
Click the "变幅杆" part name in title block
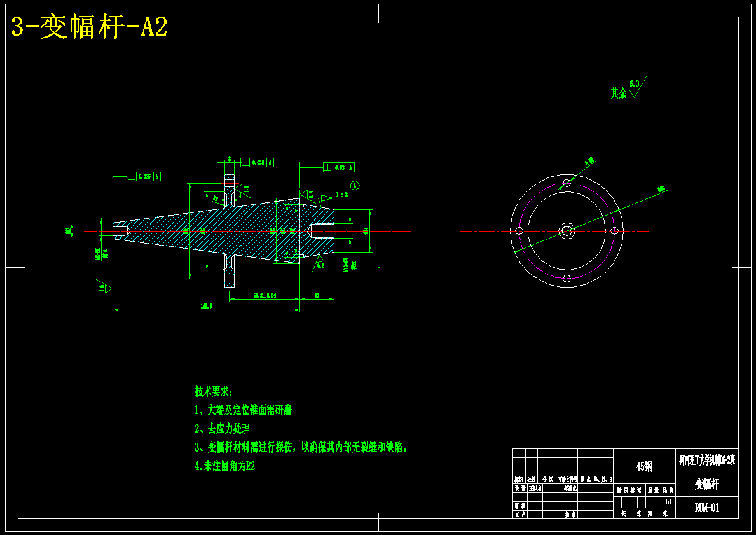[x=707, y=484]
